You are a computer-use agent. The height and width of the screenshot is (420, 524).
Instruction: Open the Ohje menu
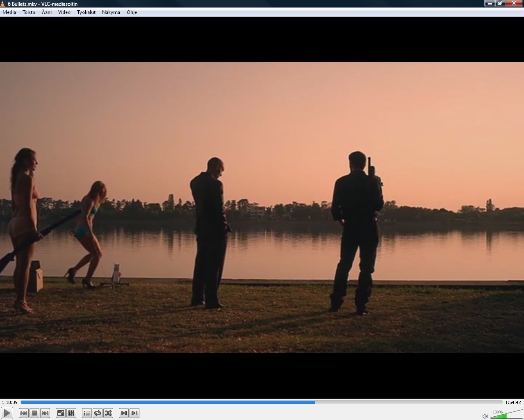[132, 12]
